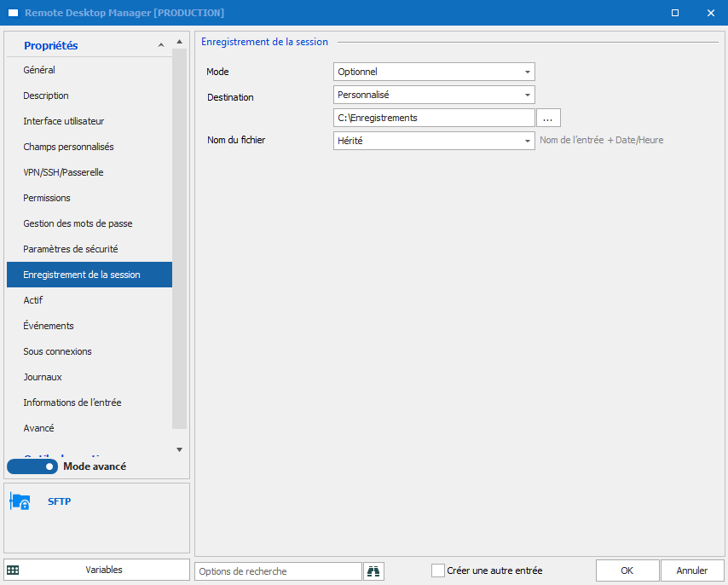Click the Annuler button
Viewport: 728px width, 585px height.
click(x=691, y=571)
